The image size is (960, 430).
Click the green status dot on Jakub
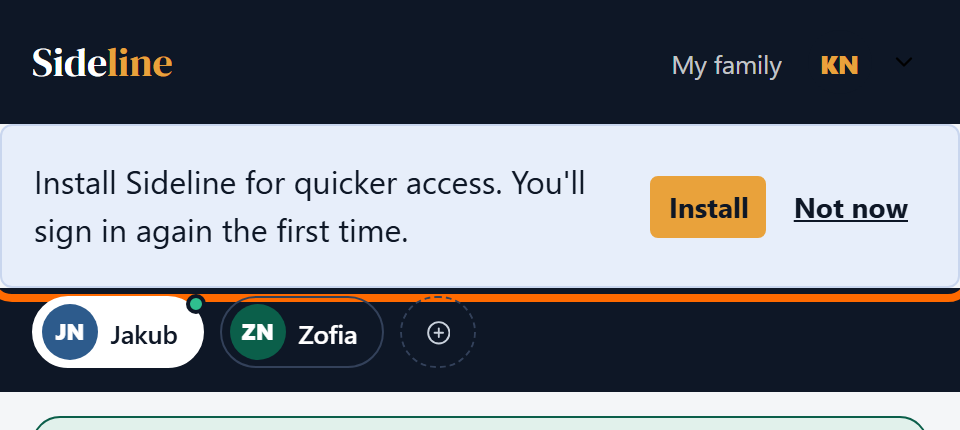196,304
